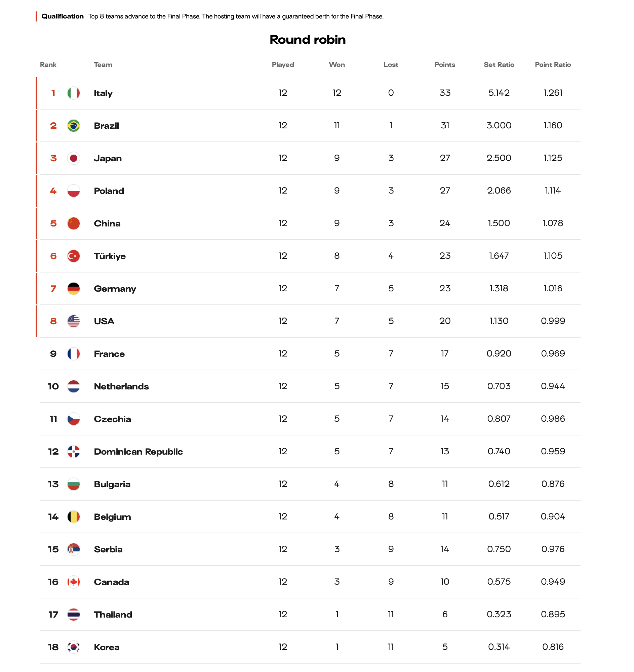Select the France team name

point(109,354)
